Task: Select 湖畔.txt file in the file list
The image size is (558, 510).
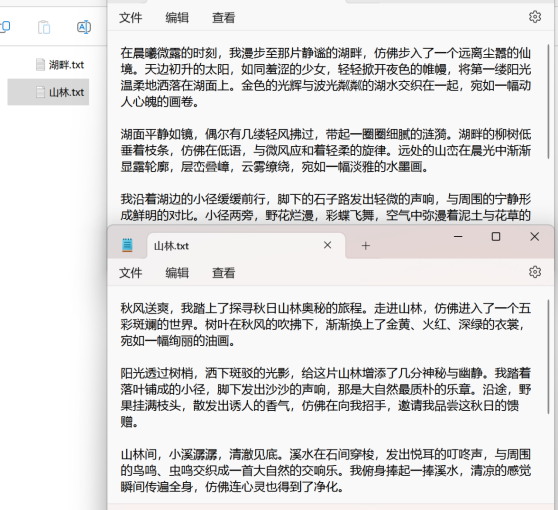Action: pos(60,65)
